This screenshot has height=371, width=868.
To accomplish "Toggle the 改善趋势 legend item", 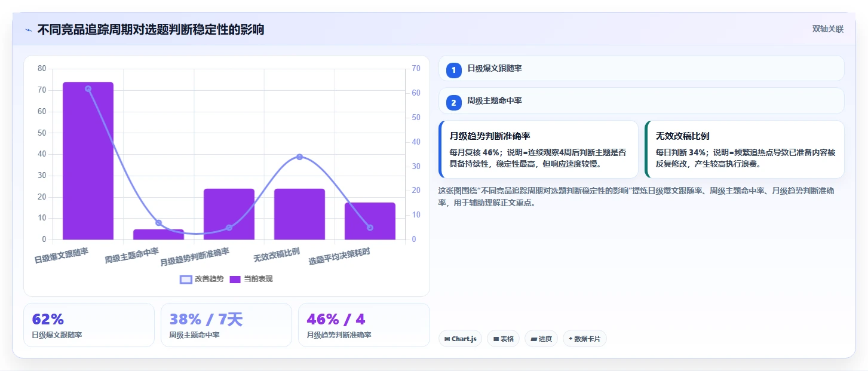I will click(x=202, y=279).
